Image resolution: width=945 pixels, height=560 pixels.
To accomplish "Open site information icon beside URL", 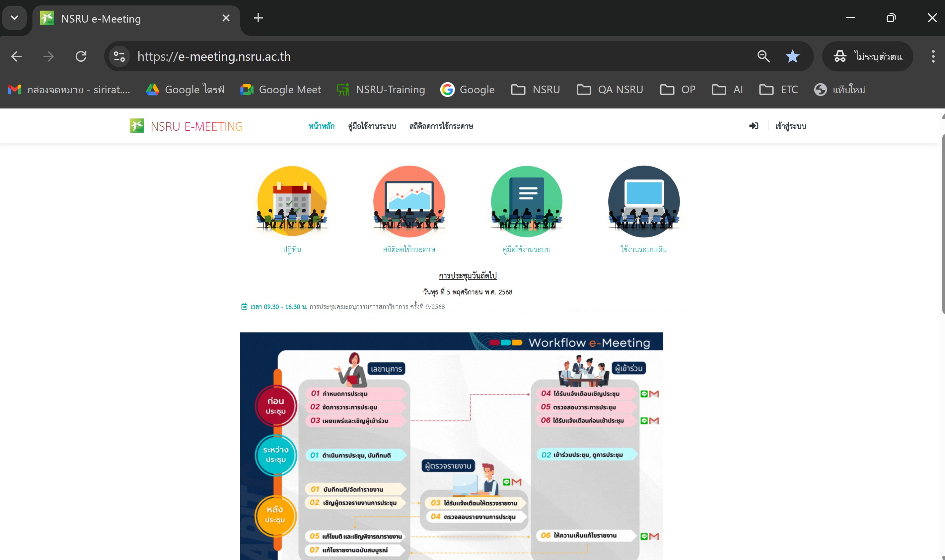I will click(x=119, y=57).
